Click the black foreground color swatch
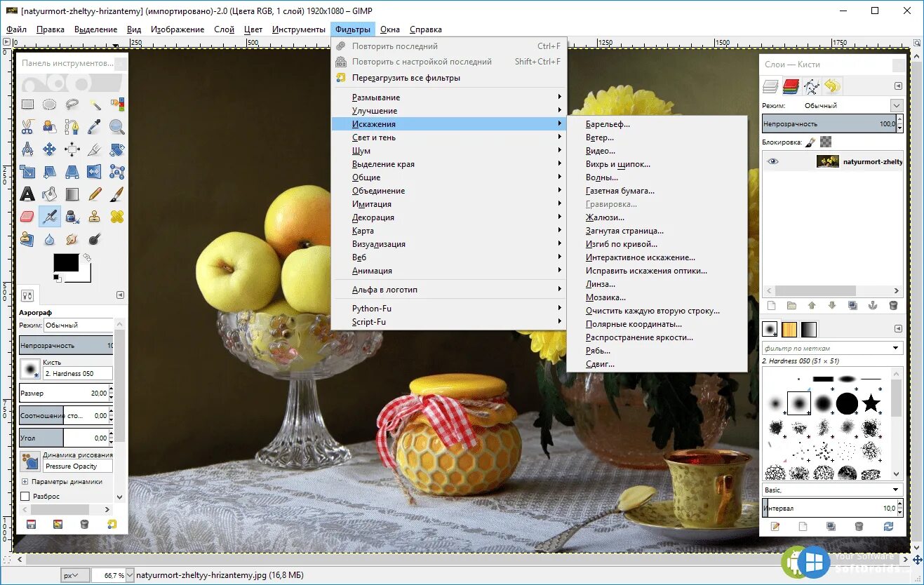924x585 pixels. [x=66, y=263]
